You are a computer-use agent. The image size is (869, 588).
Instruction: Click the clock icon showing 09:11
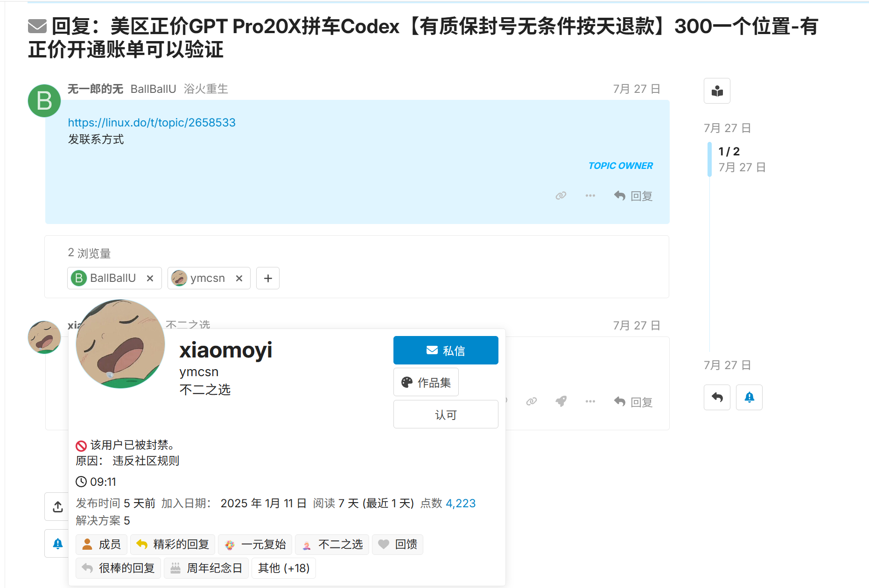(81, 482)
